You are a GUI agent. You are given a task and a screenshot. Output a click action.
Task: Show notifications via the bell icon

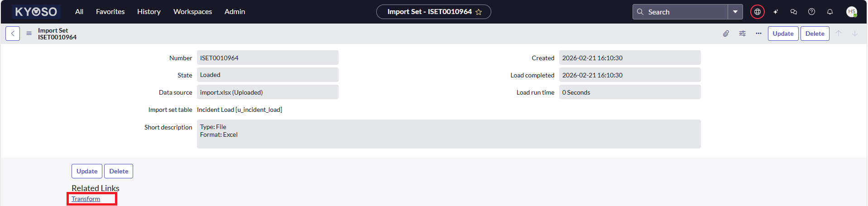[x=830, y=12]
